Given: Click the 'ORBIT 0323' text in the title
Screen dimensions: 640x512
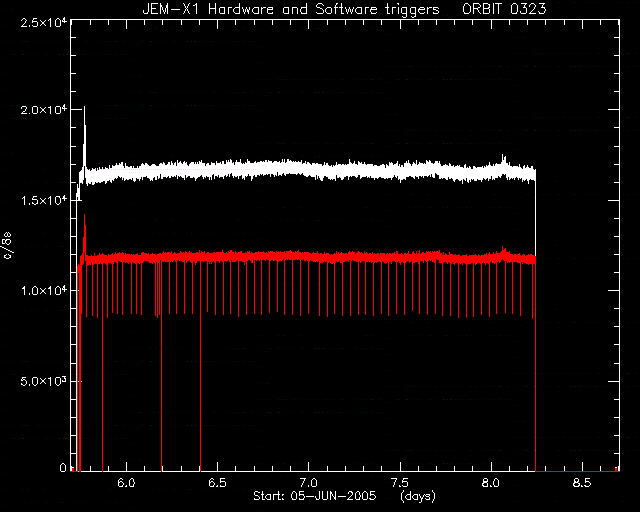Looking at the screenshot, I should (504, 9).
